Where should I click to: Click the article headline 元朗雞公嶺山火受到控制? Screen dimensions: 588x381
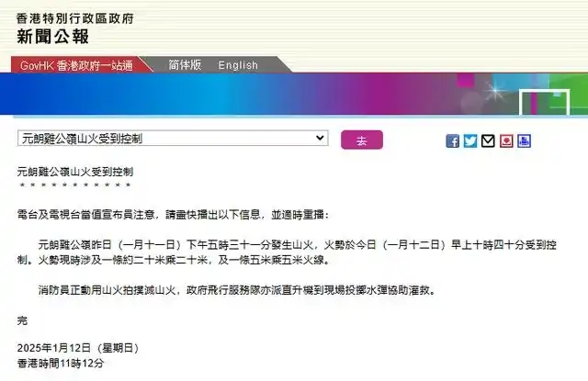[75, 172]
